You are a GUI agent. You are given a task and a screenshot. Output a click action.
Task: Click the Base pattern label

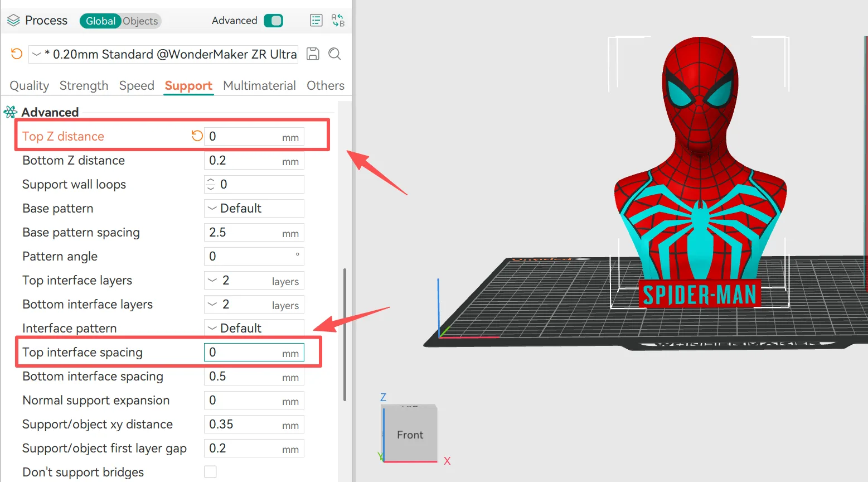(58, 208)
